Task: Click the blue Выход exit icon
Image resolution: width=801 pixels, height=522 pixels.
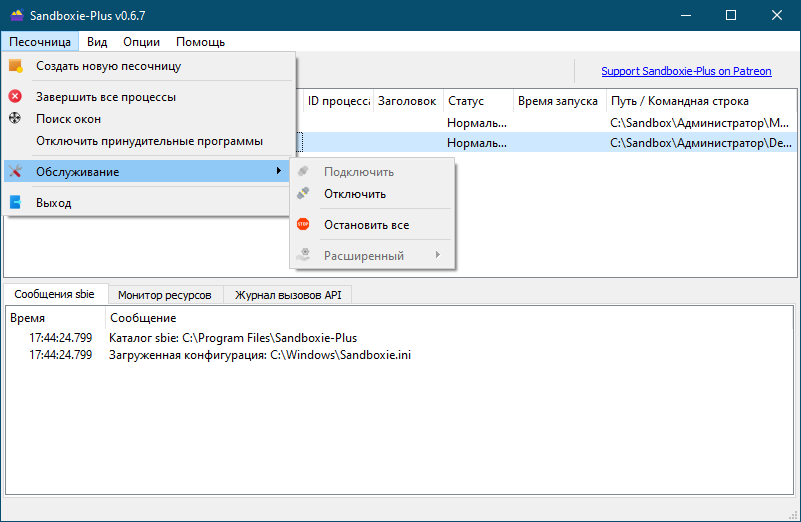Action: coord(15,202)
